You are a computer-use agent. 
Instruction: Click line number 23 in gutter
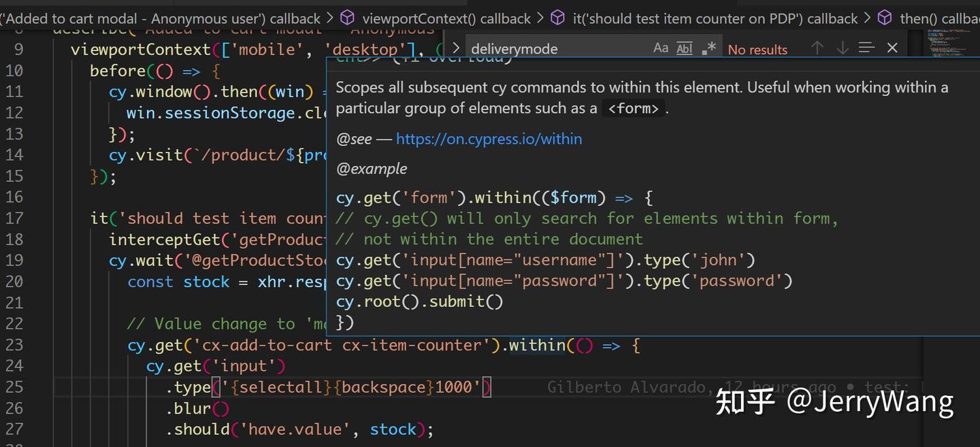pos(14,345)
